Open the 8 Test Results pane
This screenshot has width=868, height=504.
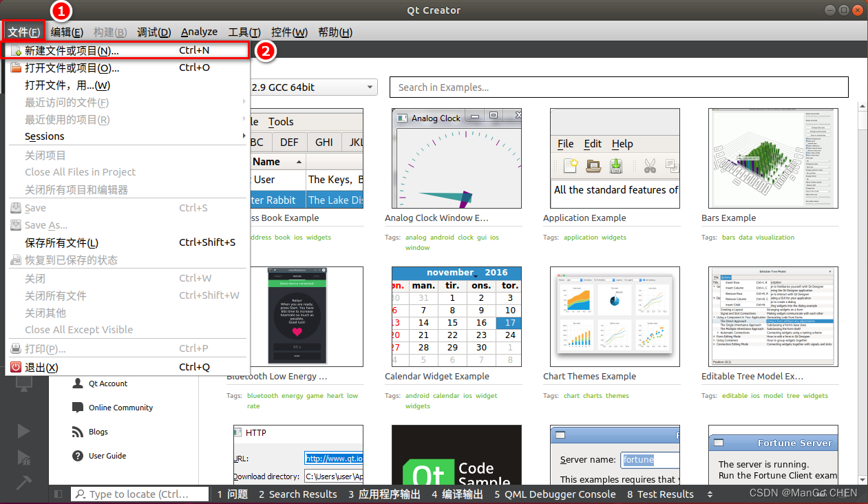660,494
